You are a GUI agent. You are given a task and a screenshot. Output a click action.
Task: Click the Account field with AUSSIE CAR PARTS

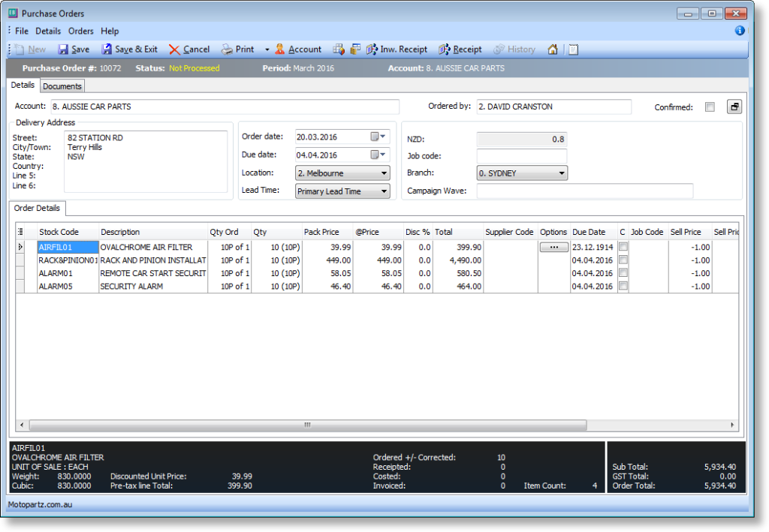(x=225, y=107)
